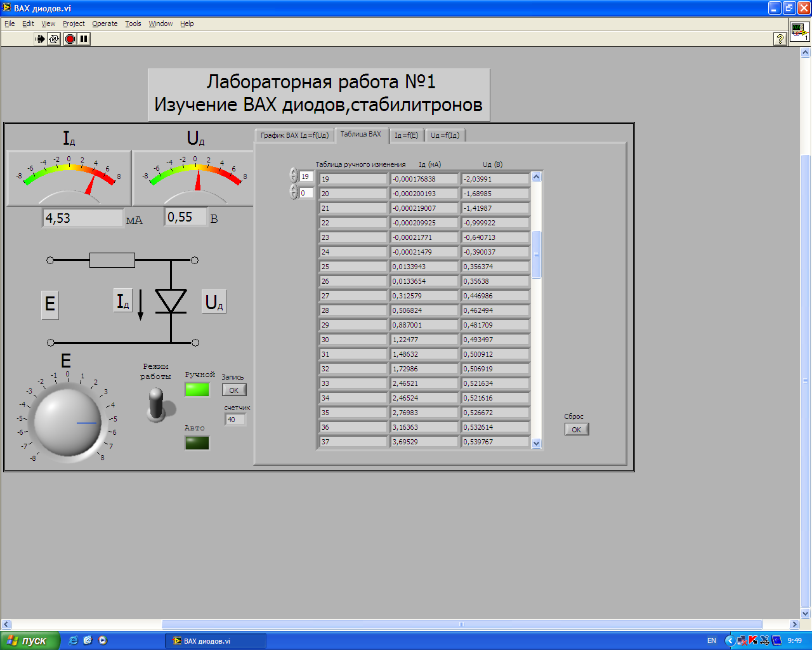
Task: Open the Edit menu
Action: click(x=28, y=23)
